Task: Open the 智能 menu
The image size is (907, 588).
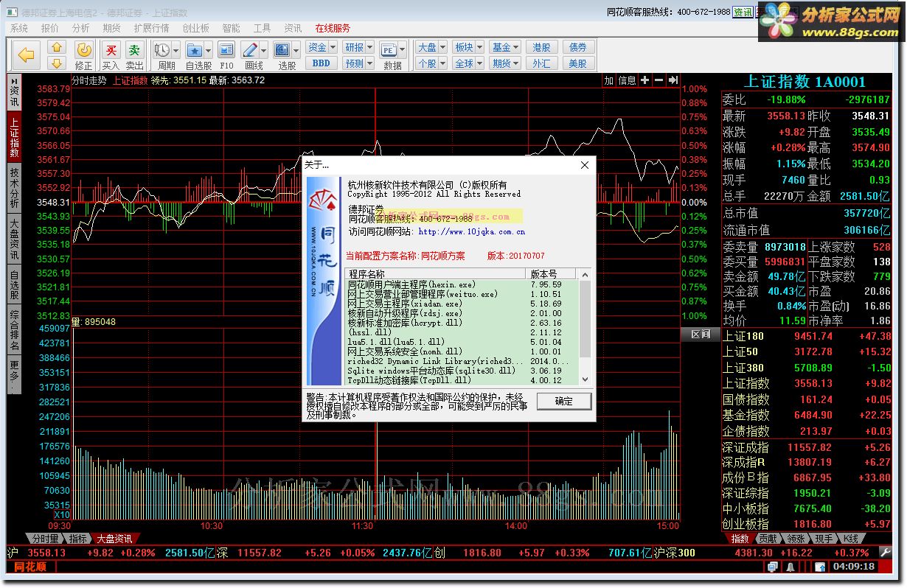Action: (x=231, y=28)
